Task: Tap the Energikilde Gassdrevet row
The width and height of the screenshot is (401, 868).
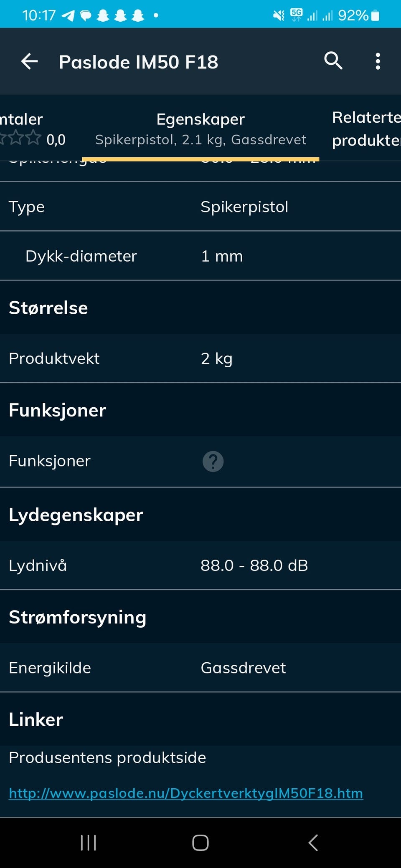Action: click(200, 668)
